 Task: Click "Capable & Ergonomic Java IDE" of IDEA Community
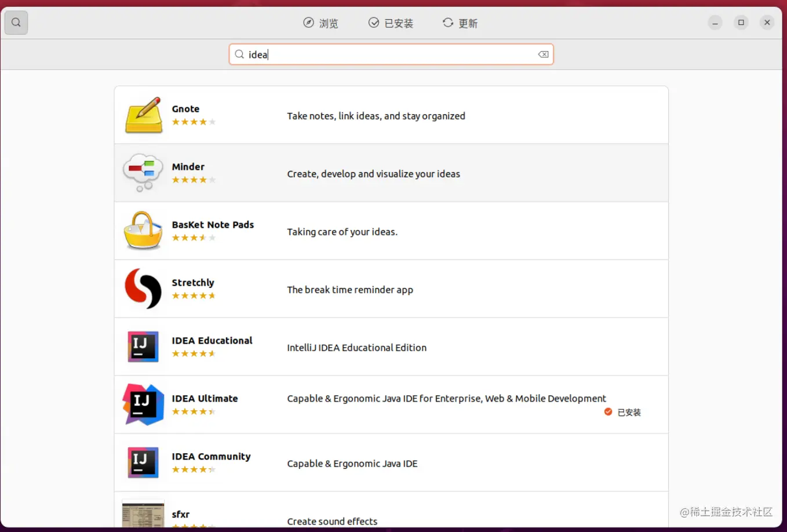tap(352, 464)
